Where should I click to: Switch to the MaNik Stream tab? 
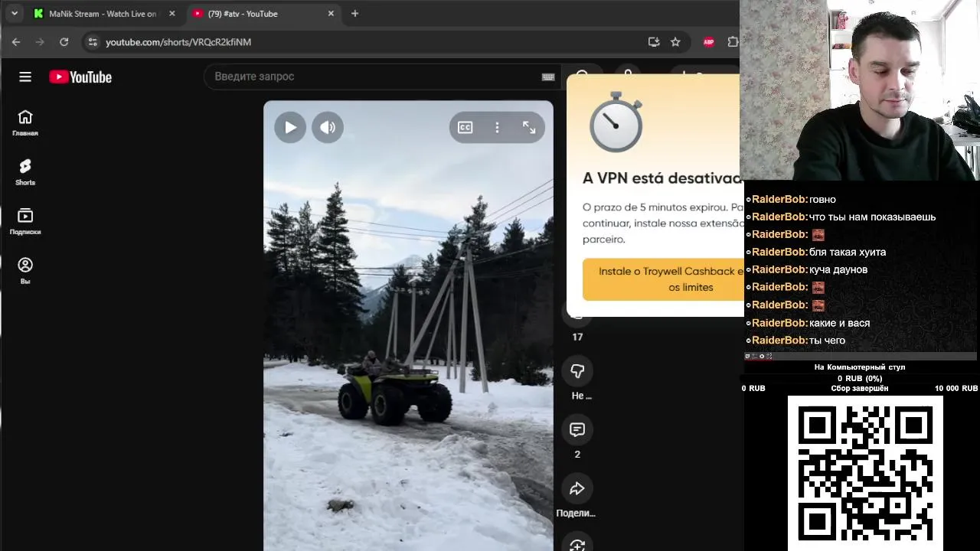click(102, 14)
